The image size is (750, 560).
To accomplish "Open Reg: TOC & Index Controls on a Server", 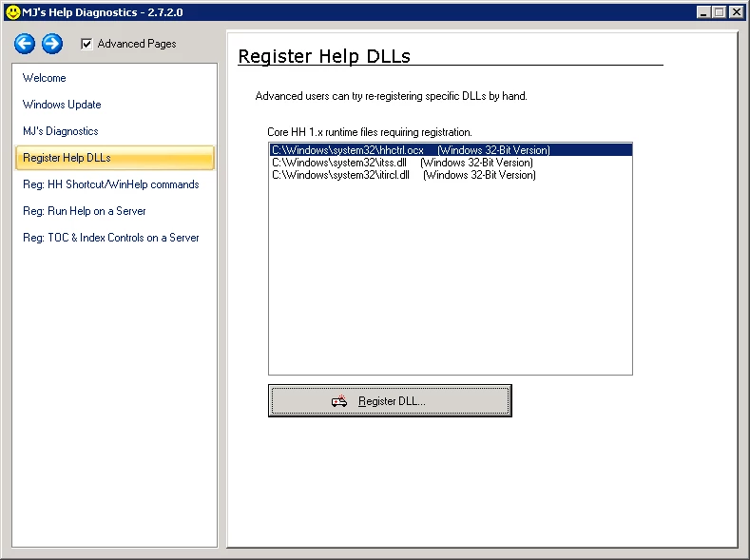I will [111, 238].
